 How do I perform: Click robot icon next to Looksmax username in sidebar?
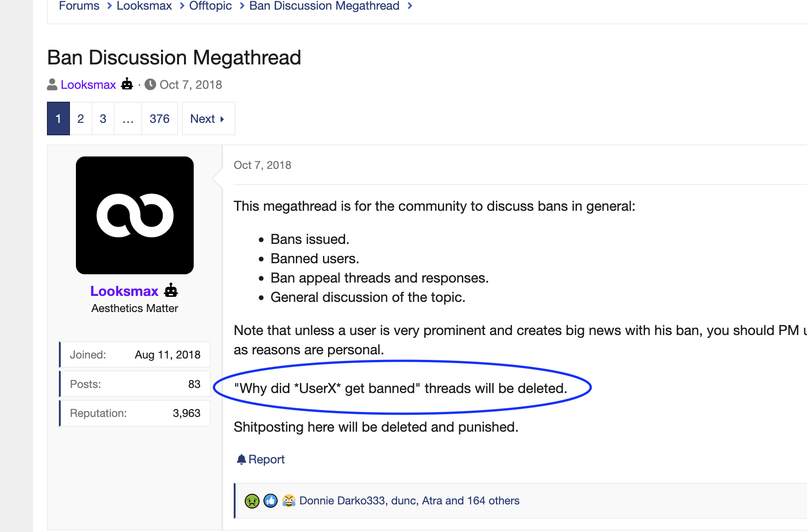pyautogui.click(x=171, y=290)
